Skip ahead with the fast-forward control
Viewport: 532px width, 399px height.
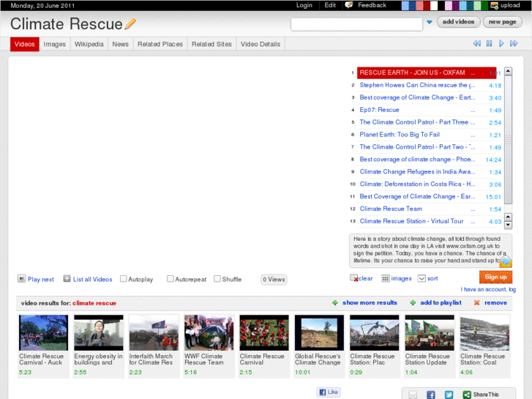pyautogui.click(x=514, y=43)
